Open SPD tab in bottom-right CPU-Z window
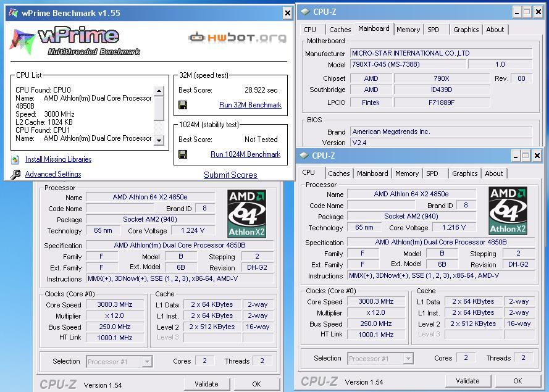 (432, 173)
